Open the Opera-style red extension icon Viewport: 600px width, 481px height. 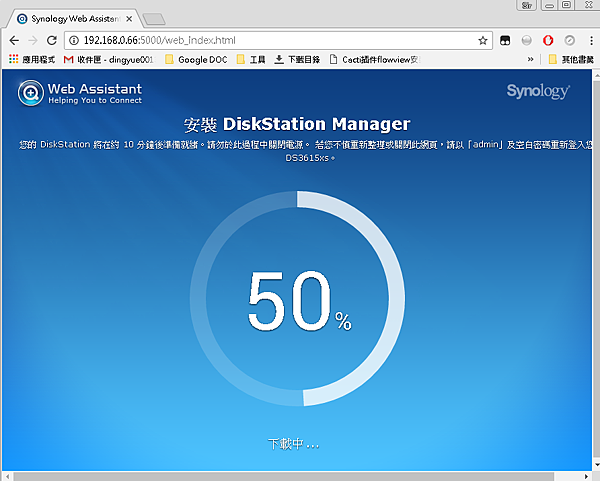(548, 40)
